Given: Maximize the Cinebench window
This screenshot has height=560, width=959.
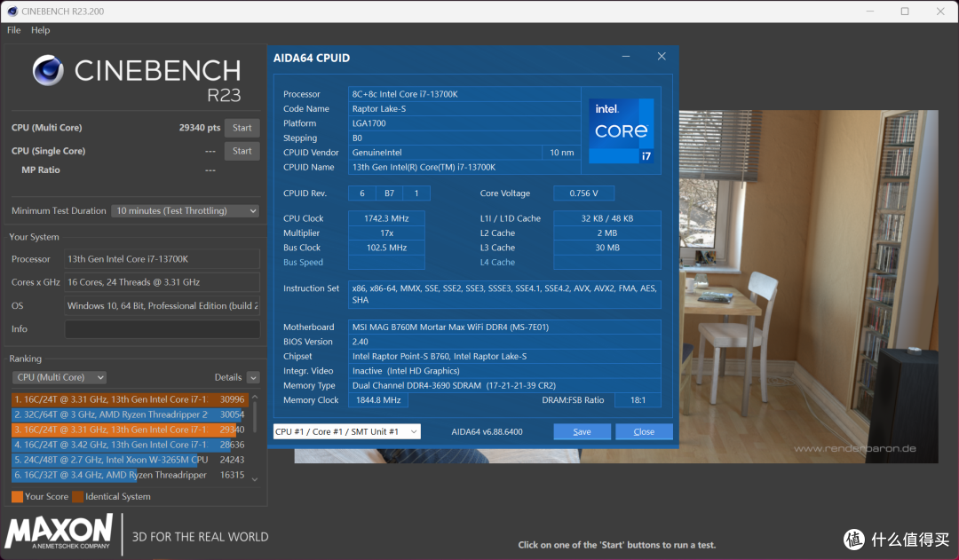Looking at the screenshot, I should coord(905,11).
